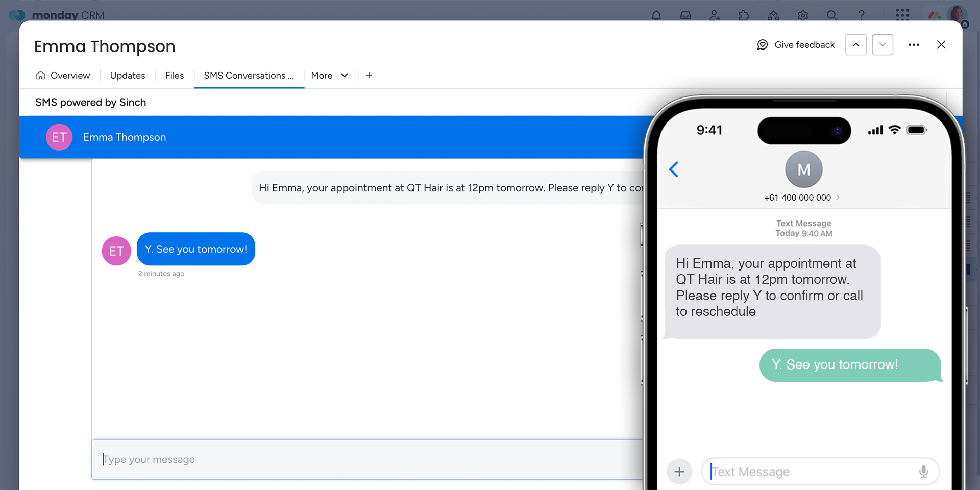Switch to the Updates tab
Image resolution: width=980 pixels, height=490 pixels.
(128, 76)
